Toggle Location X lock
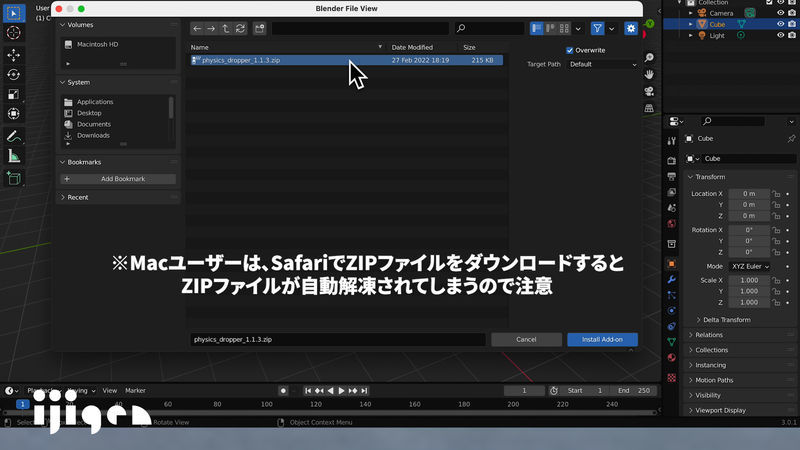The image size is (800, 450). click(776, 194)
